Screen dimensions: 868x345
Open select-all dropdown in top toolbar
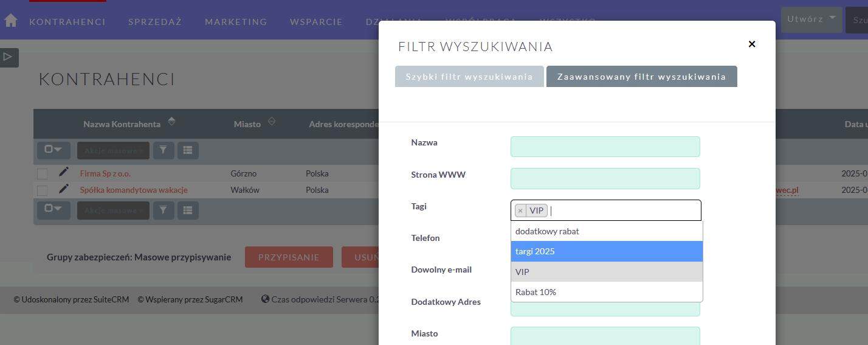pyautogui.click(x=53, y=150)
